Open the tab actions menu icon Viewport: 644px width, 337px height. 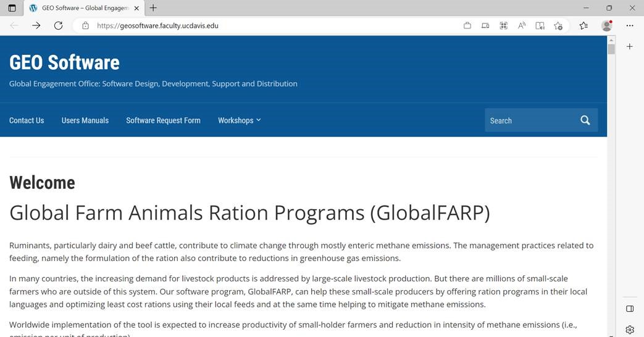pos(12,8)
